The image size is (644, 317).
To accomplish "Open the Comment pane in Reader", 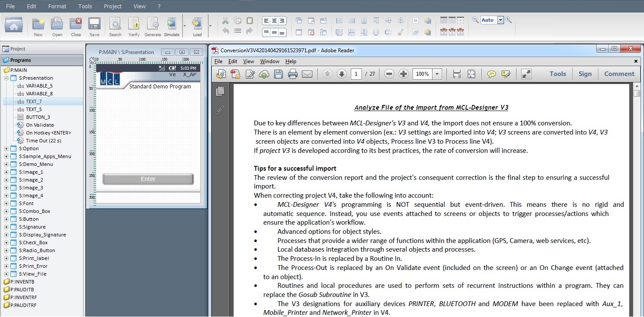I will tap(619, 74).
